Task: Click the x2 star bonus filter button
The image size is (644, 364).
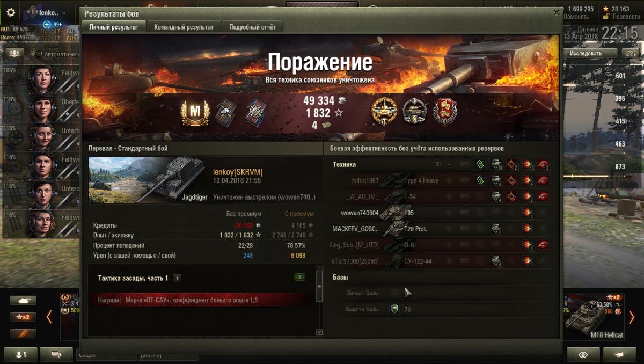Action: 23,317
